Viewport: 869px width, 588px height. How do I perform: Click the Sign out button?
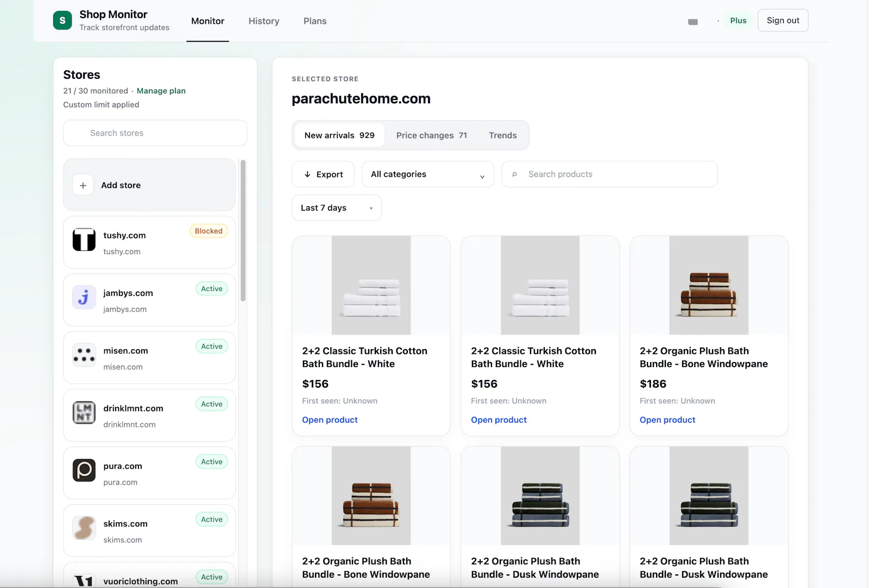coord(783,20)
